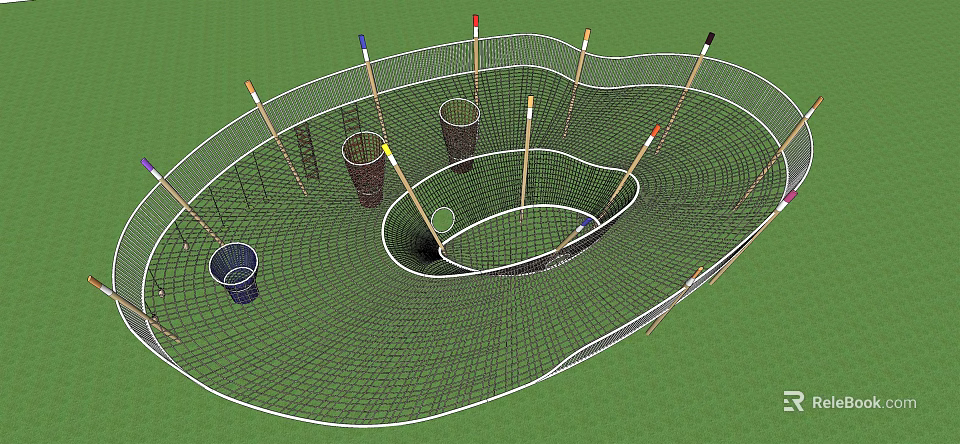Select the brown rope ladder on the net

(307, 152)
